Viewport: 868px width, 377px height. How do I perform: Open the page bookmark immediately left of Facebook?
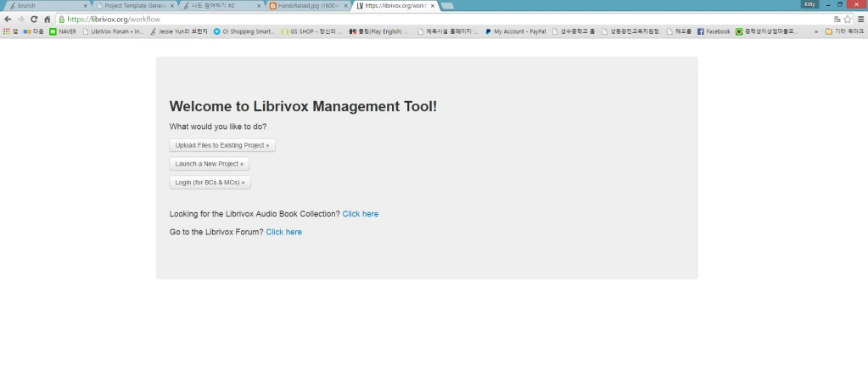pyautogui.click(x=680, y=31)
